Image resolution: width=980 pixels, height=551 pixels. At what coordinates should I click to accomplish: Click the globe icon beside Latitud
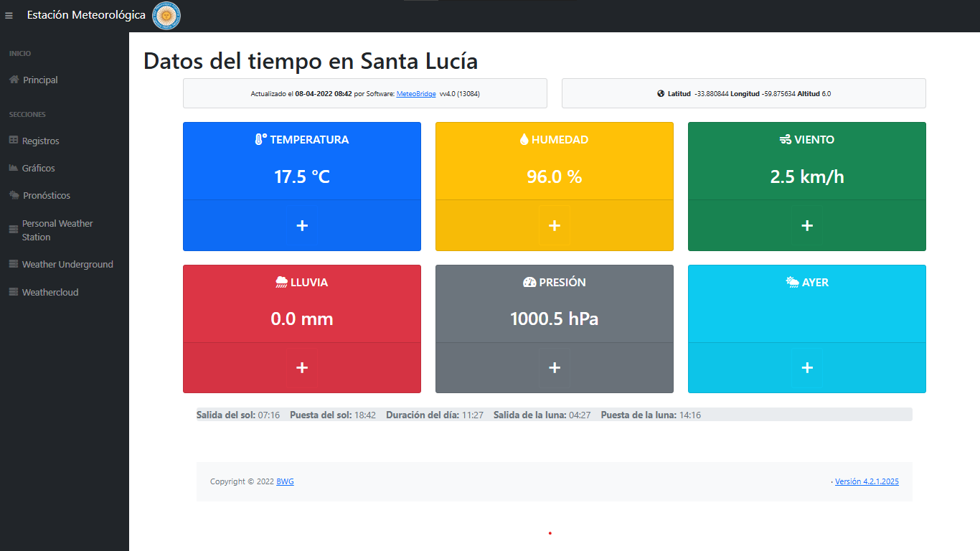(x=661, y=93)
